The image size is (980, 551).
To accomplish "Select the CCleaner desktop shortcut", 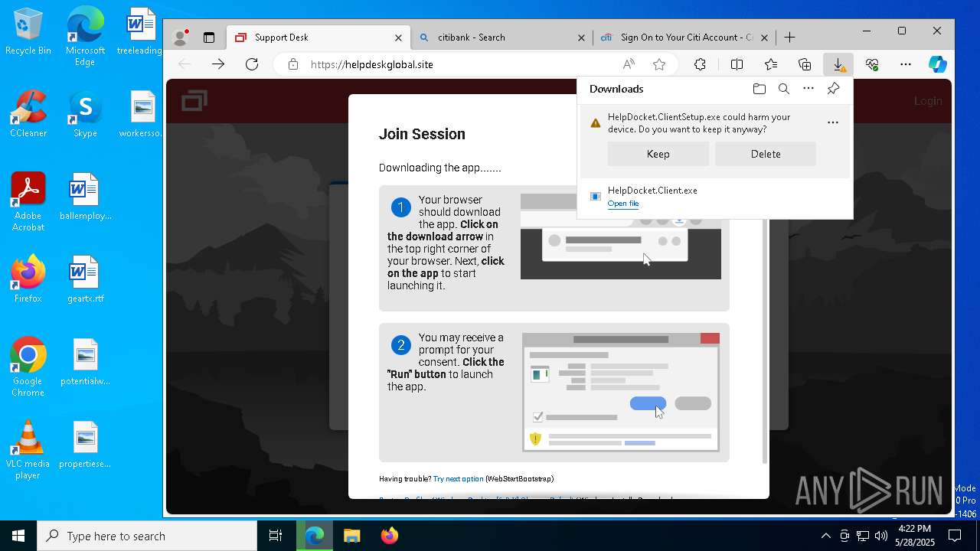I will pyautogui.click(x=28, y=115).
